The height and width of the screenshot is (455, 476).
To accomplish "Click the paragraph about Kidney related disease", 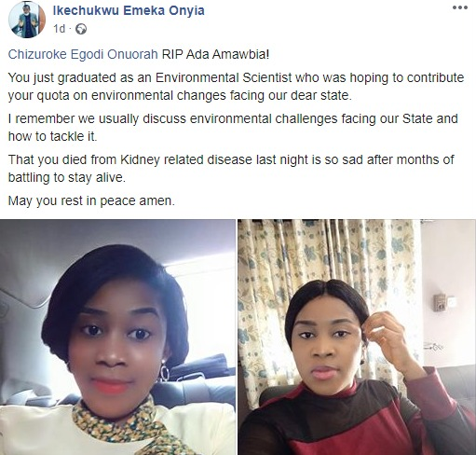I will 231,169.
